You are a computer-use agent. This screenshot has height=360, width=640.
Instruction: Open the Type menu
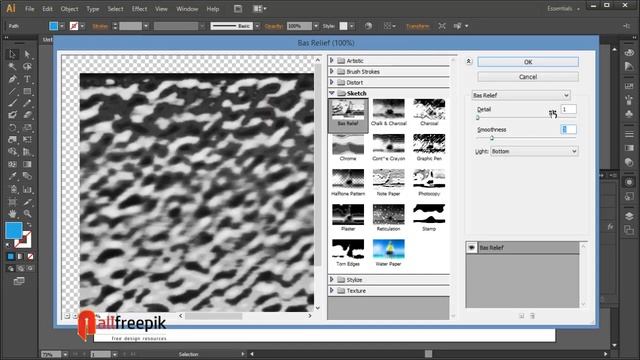point(93,9)
